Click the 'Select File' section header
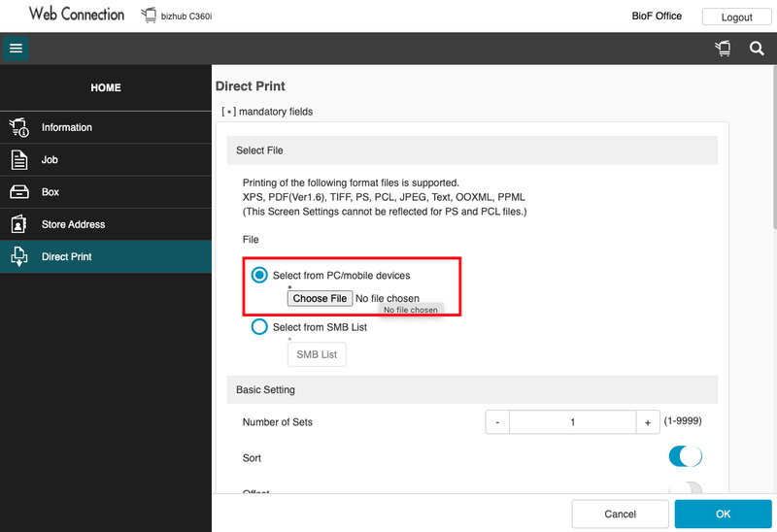 (472, 150)
